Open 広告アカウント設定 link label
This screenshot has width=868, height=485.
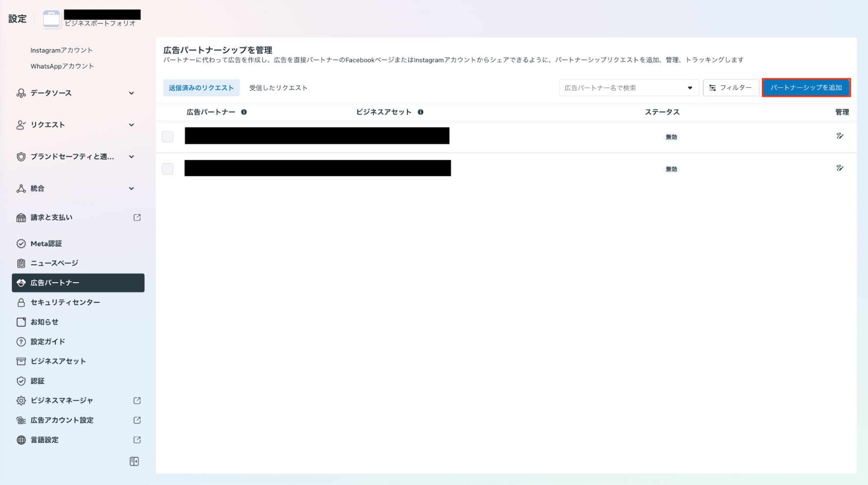pyautogui.click(x=62, y=420)
